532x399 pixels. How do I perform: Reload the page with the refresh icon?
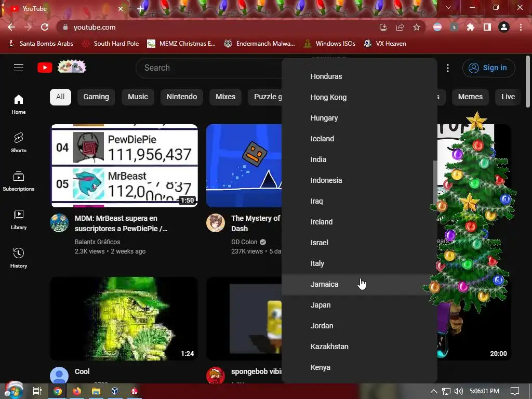click(x=45, y=27)
